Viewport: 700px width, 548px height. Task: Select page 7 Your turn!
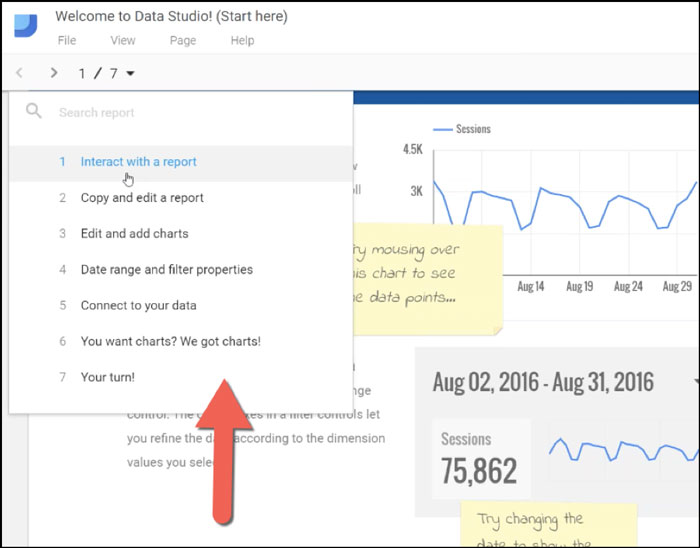[181, 377]
